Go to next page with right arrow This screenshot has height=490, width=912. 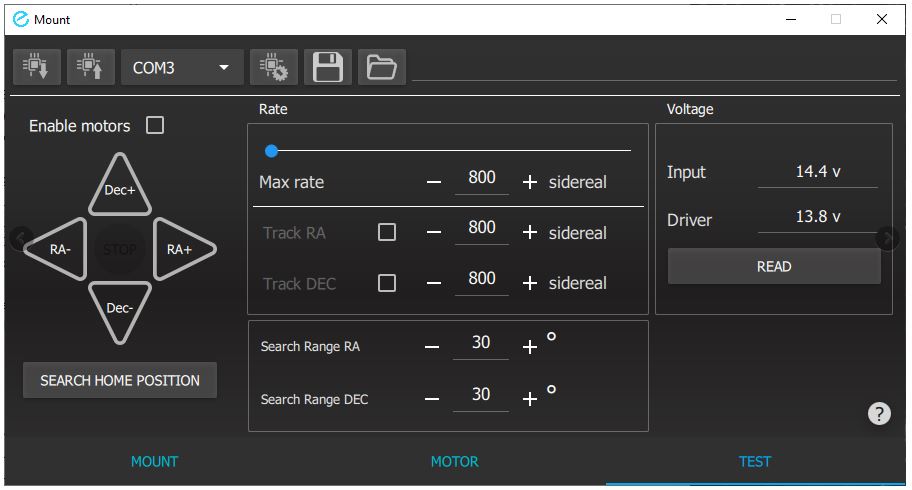pos(888,238)
